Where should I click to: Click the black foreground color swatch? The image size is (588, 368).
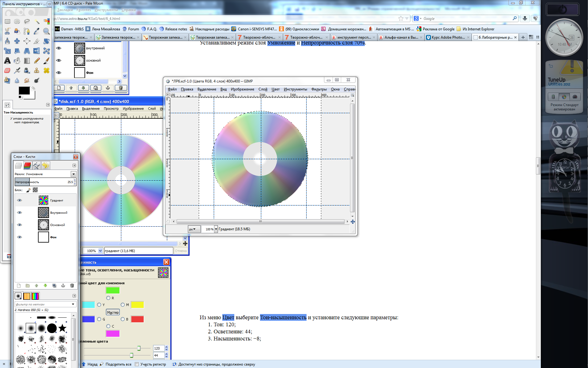point(24,90)
